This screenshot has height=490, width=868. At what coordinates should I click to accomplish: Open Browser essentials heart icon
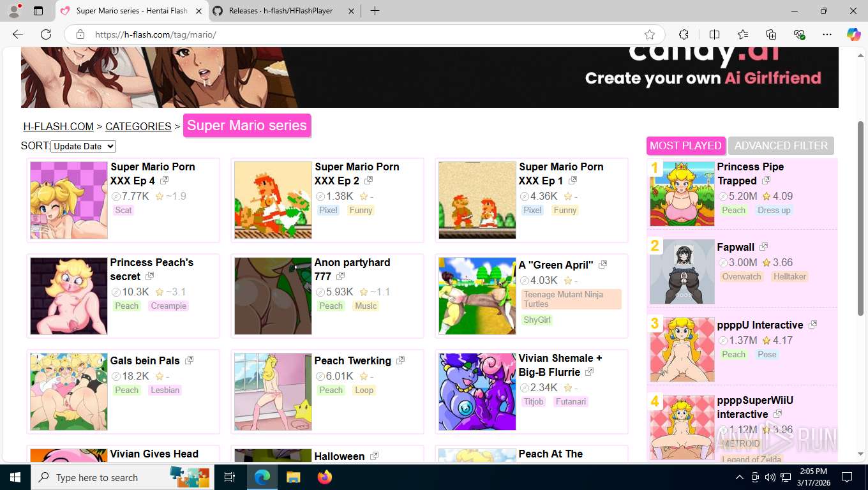800,34
